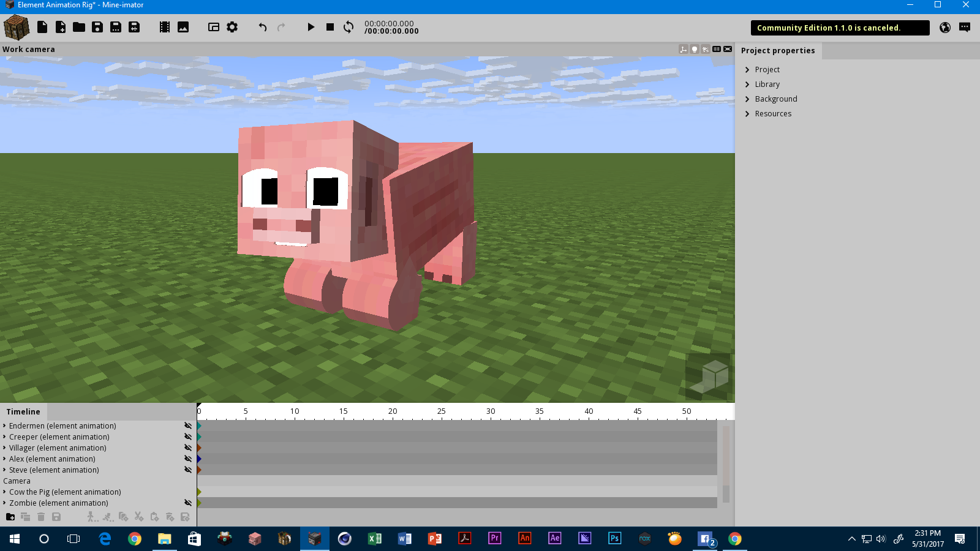Save the project with the floppy disk icon
980x551 pixels.
point(97,27)
